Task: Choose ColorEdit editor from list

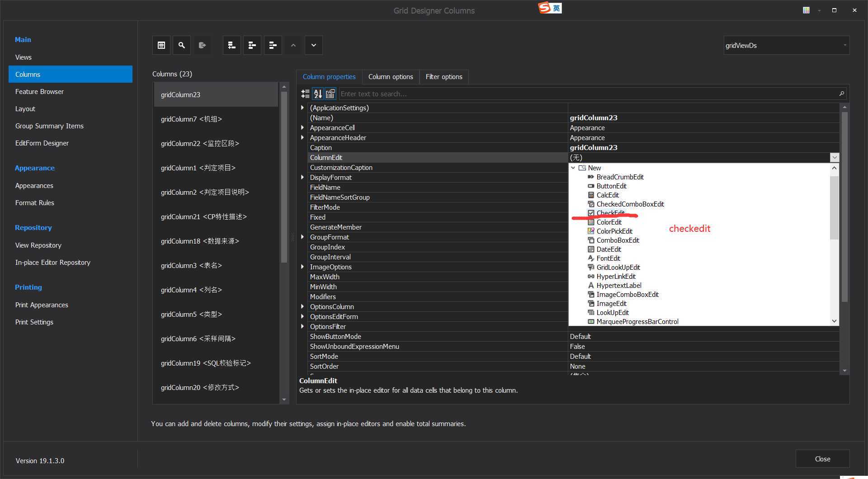Action: point(609,222)
